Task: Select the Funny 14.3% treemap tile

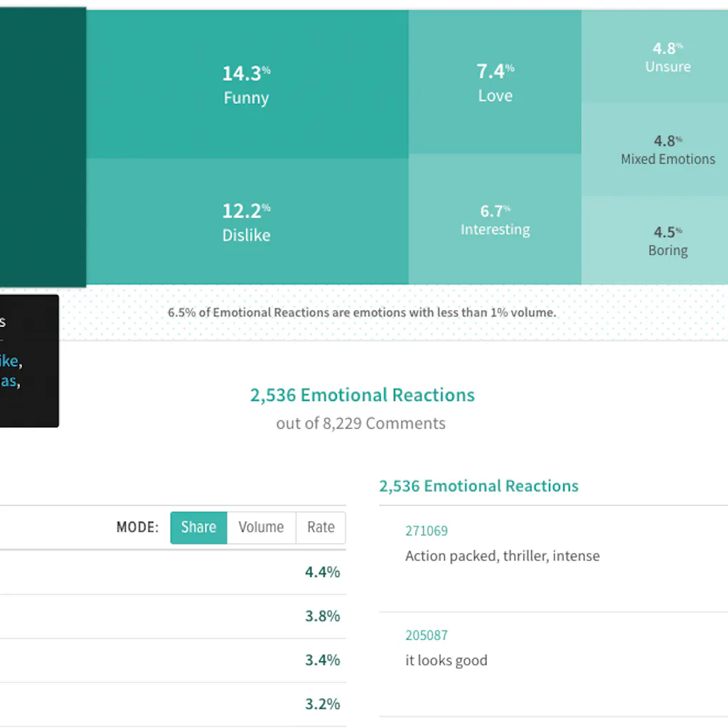Action: 247,84
